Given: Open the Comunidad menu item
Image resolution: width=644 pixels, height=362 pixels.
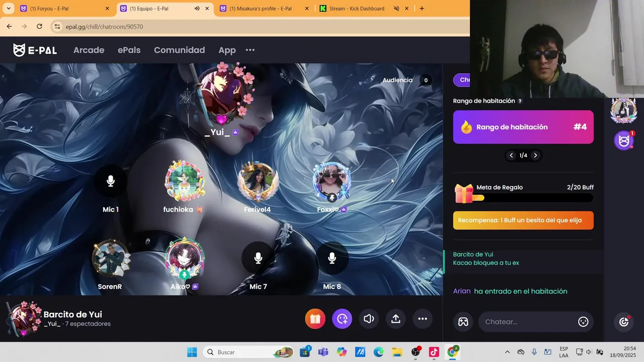Looking at the screenshot, I should click(179, 50).
